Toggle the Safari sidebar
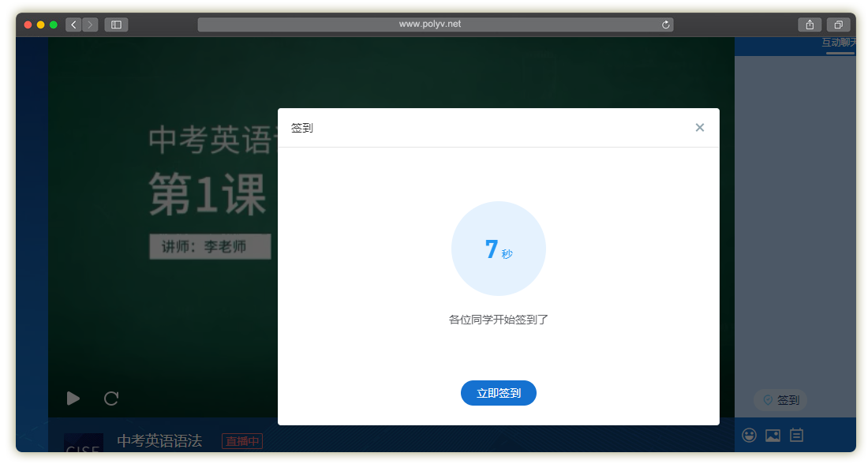868x464 pixels. click(116, 24)
